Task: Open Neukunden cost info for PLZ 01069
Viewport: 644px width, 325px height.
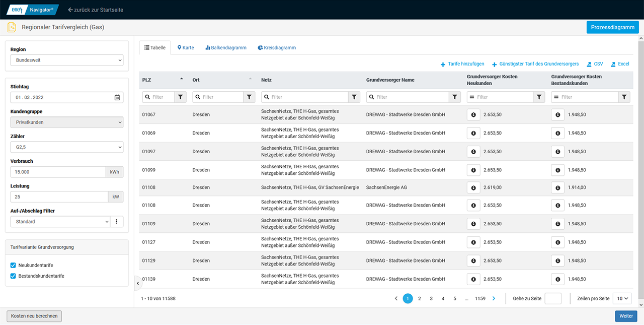Action: pos(473,133)
